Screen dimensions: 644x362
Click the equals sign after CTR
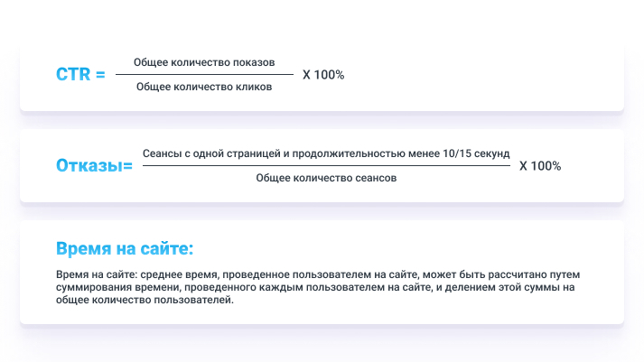tap(100, 76)
